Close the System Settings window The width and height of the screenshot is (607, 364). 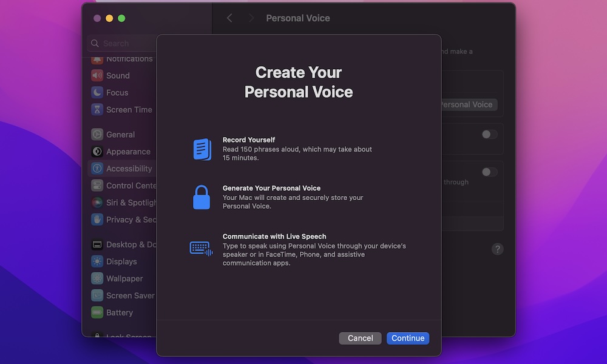(97, 18)
